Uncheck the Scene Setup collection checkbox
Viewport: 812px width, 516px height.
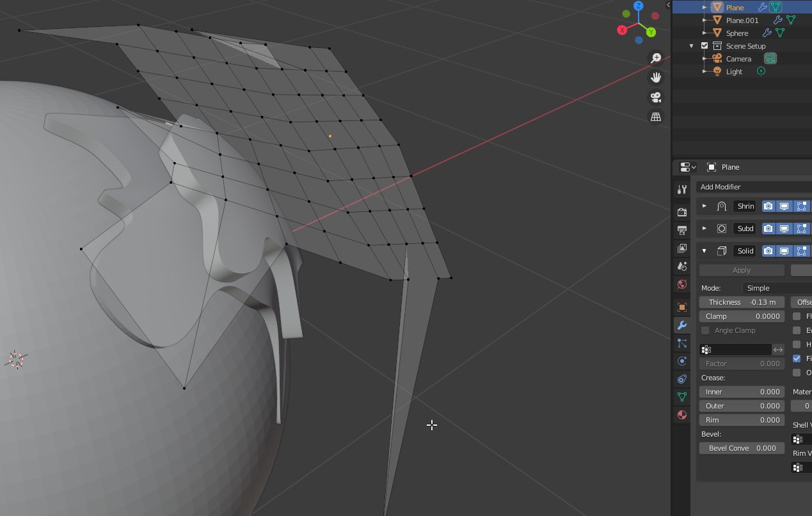click(705, 46)
